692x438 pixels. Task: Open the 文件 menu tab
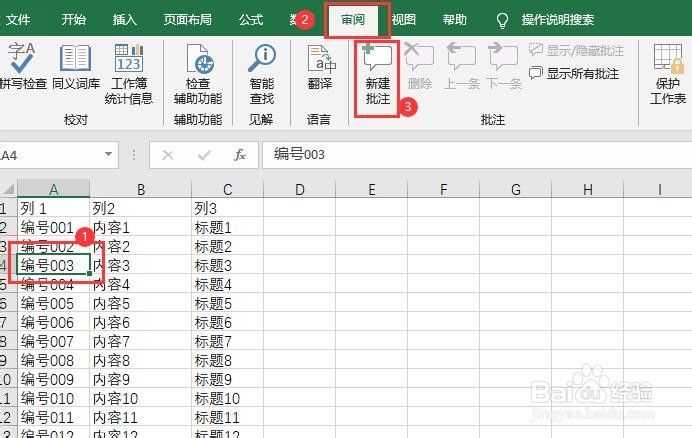(x=18, y=19)
